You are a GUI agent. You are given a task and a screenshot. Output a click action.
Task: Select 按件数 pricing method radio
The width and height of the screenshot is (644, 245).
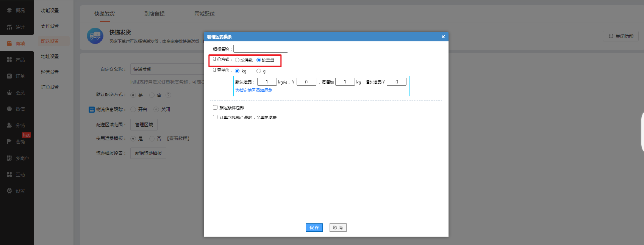pyautogui.click(x=237, y=60)
